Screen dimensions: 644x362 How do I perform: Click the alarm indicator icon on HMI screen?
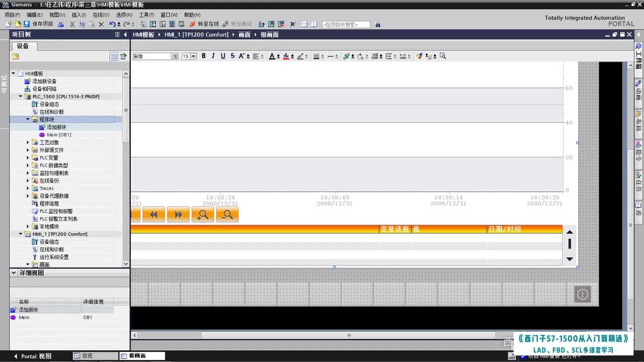(583, 294)
